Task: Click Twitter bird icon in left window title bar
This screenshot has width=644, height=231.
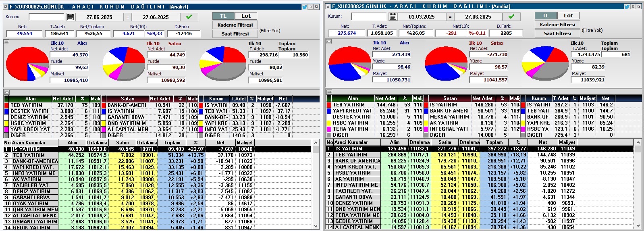Action: pos(305,7)
